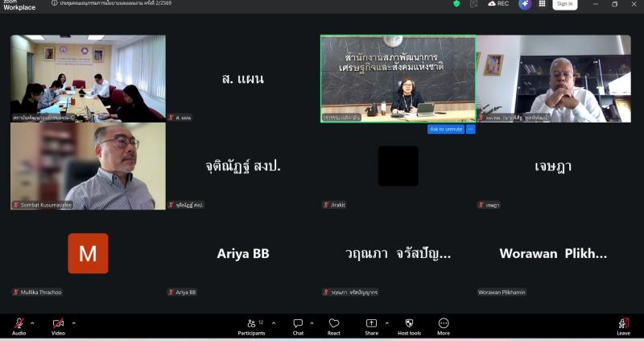Open meeting info icon beside title
Viewport: 644px width, 341px height.
point(54,3)
